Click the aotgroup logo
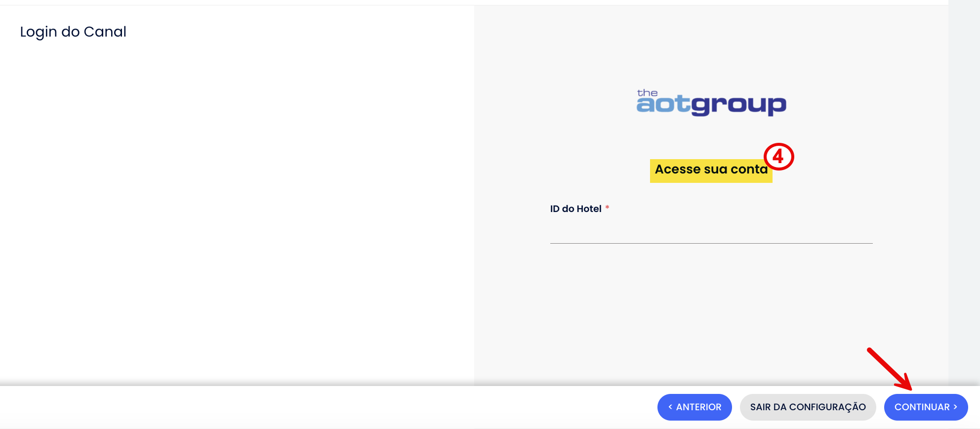Image resolution: width=980 pixels, height=429 pixels. 711,103
